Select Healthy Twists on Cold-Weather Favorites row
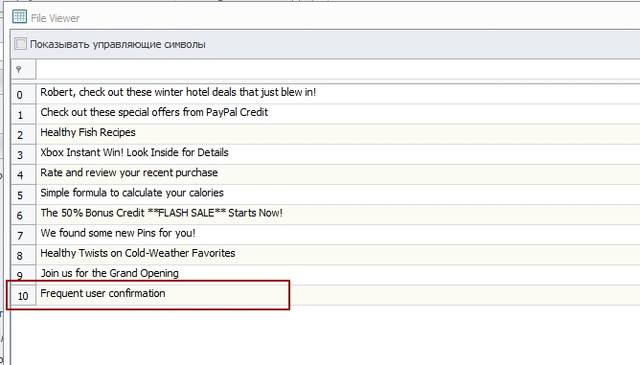This screenshot has width=640, height=365. [x=338, y=254]
